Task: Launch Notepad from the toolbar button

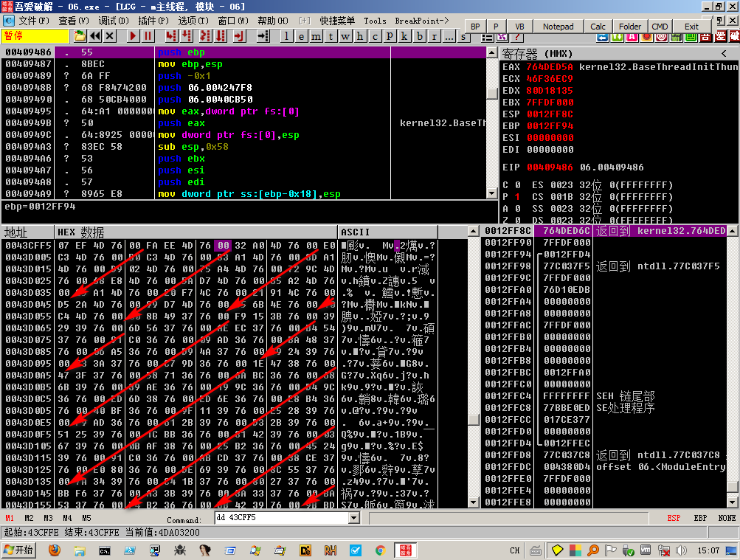Action: [x=558, y=27]
